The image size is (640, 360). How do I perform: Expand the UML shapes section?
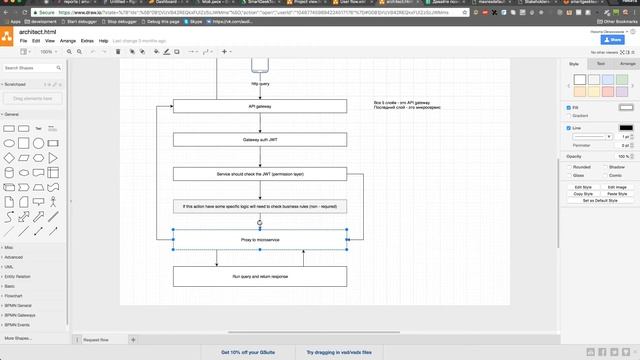[x=9, y=267]
